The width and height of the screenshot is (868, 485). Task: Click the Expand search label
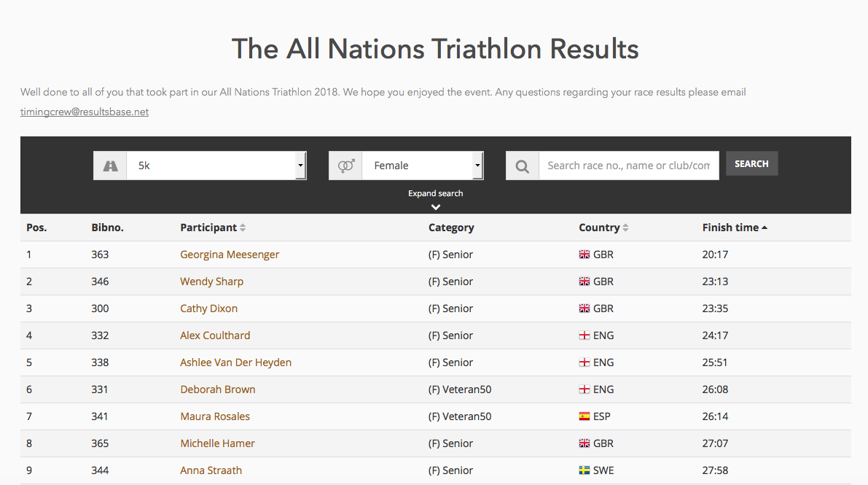pos(436,193)
